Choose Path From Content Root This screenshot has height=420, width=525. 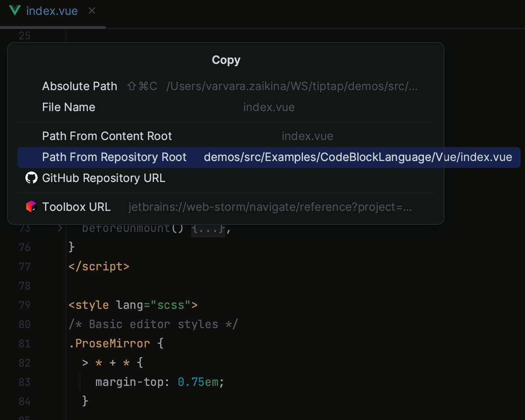tap(107, 136)
